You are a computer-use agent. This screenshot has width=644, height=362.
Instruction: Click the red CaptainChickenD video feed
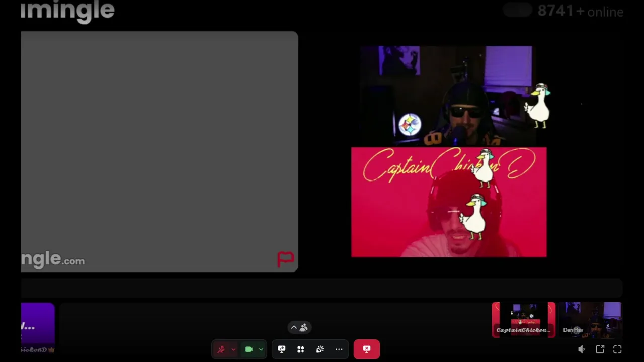coord(449,202)
